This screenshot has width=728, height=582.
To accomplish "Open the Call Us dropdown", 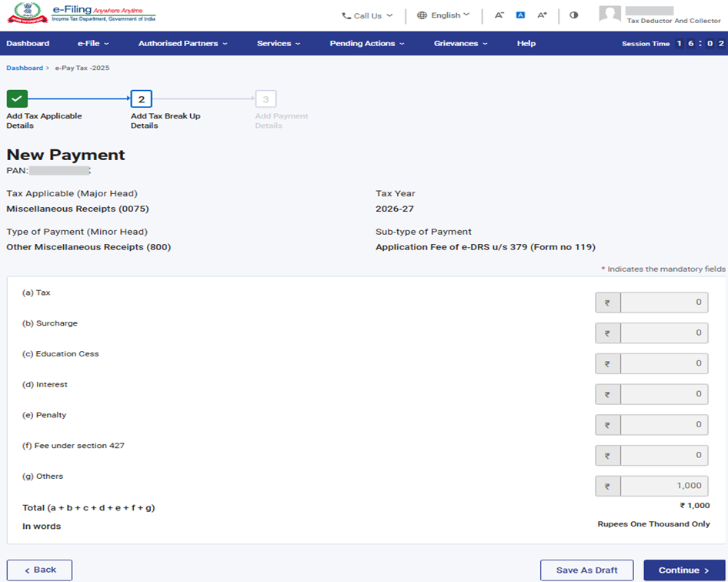I will coord(367,15).
